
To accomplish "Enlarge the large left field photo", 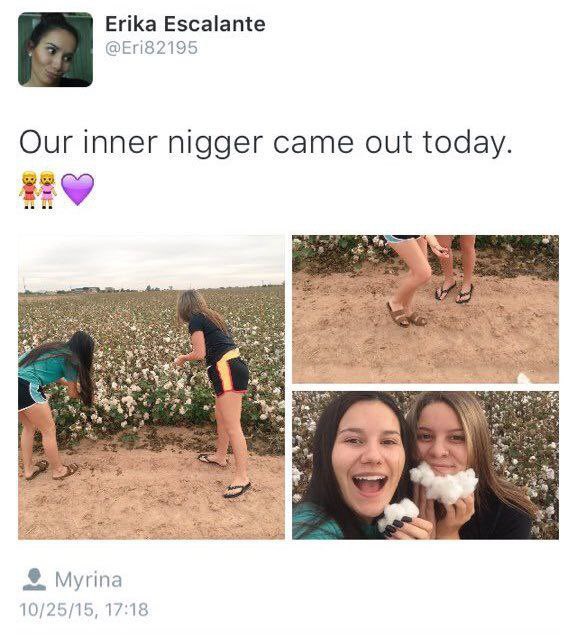I will pos(151,387).
